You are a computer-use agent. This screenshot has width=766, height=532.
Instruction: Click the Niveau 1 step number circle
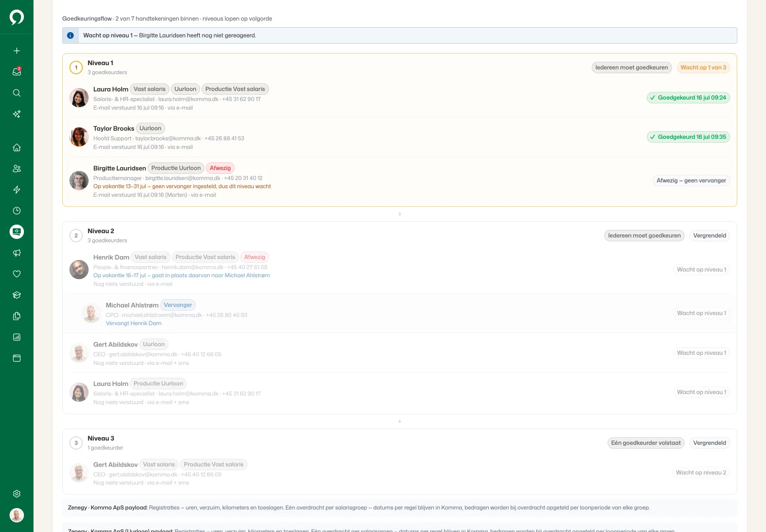coord(76,68)
